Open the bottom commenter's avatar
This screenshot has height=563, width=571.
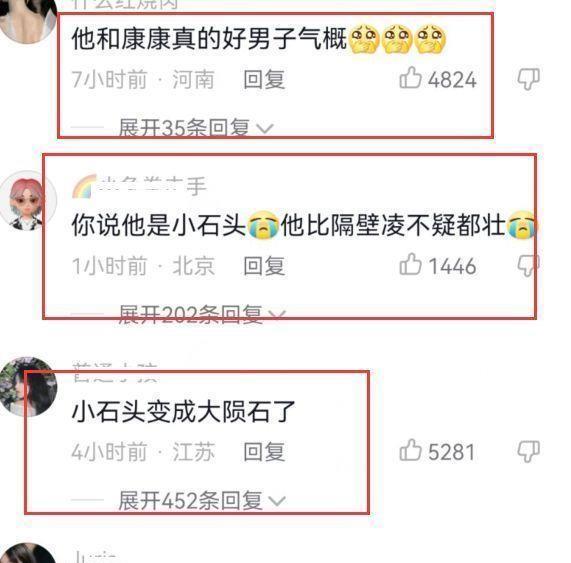click(x=28, y=553)
